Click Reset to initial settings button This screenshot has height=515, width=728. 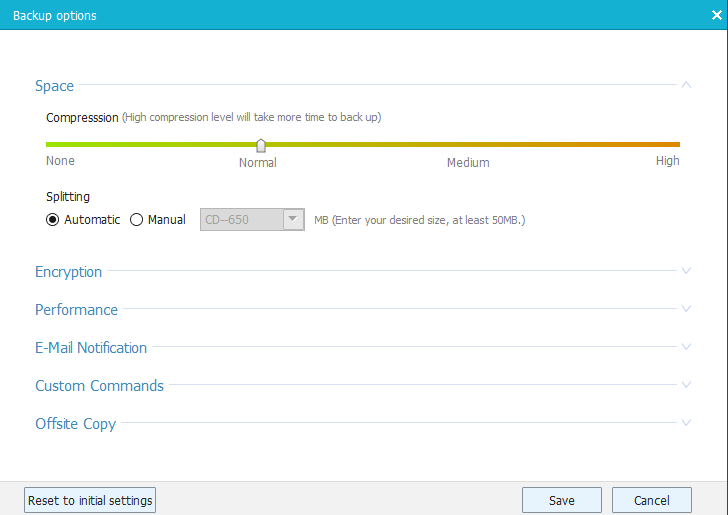90,500
